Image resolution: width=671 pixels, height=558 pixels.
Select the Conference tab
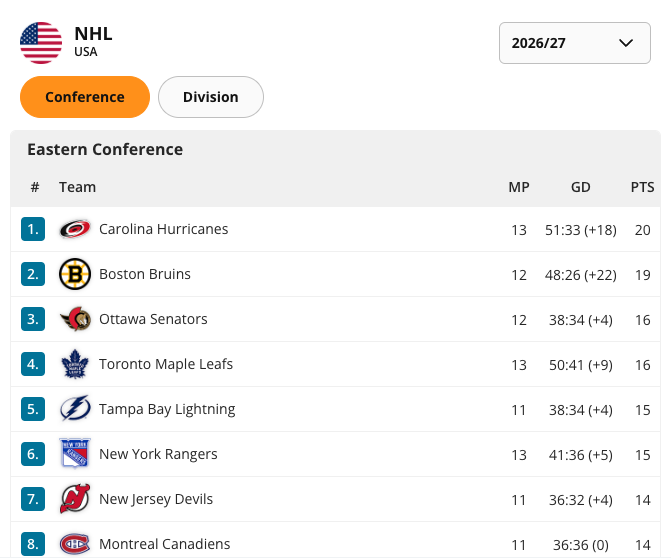[x=85, y=97]
